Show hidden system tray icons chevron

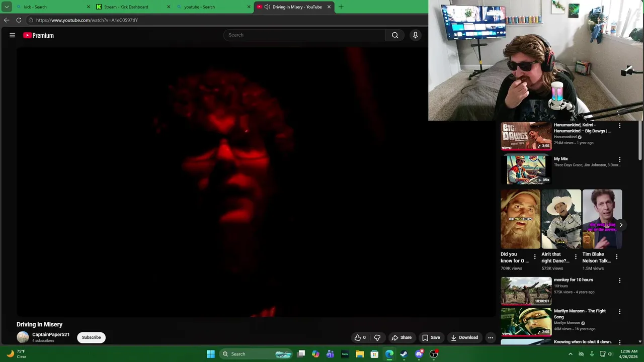click(570, 354)
